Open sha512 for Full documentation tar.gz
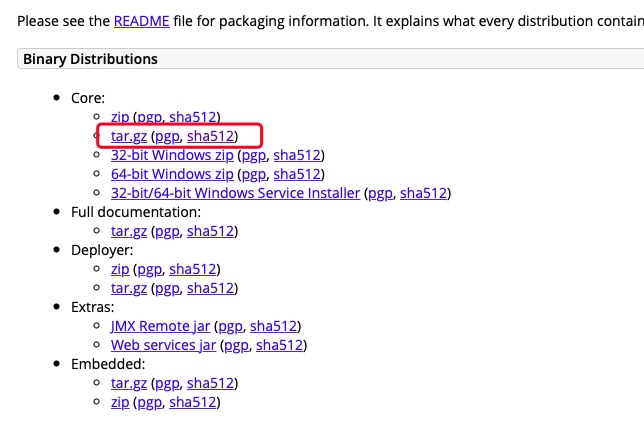 click(x=210, y=231)
